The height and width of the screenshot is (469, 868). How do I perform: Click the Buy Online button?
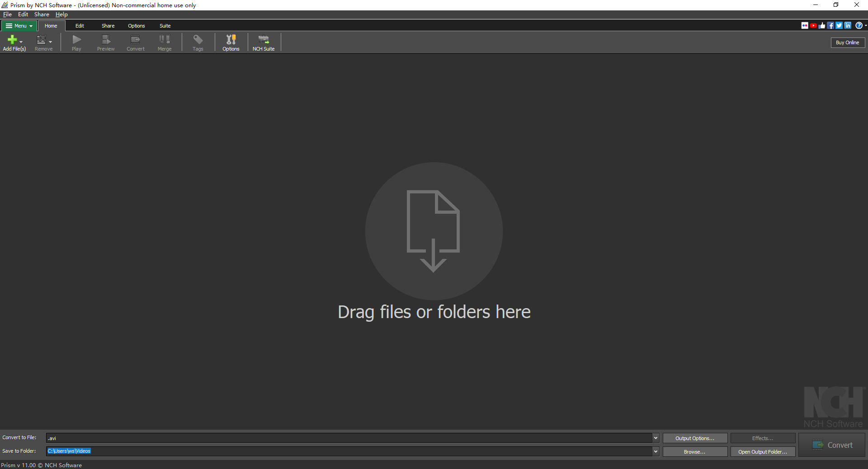pos(848,42)
